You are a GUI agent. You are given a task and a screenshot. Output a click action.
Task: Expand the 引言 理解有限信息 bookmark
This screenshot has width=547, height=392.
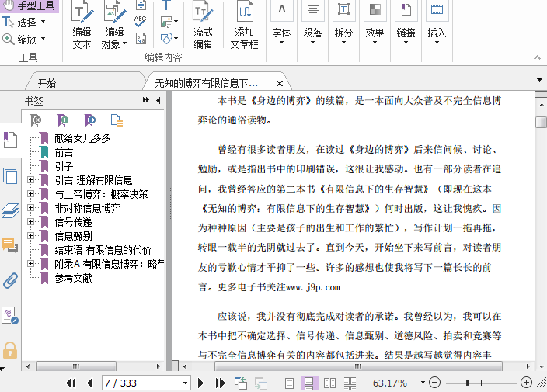pyautogui.click(x=31, y=180)
